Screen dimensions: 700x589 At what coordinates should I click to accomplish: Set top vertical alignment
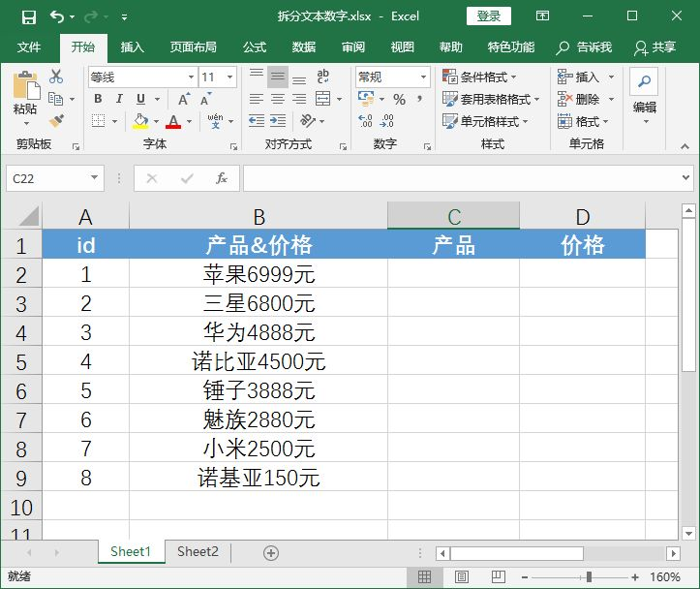[x=257, y=77]
